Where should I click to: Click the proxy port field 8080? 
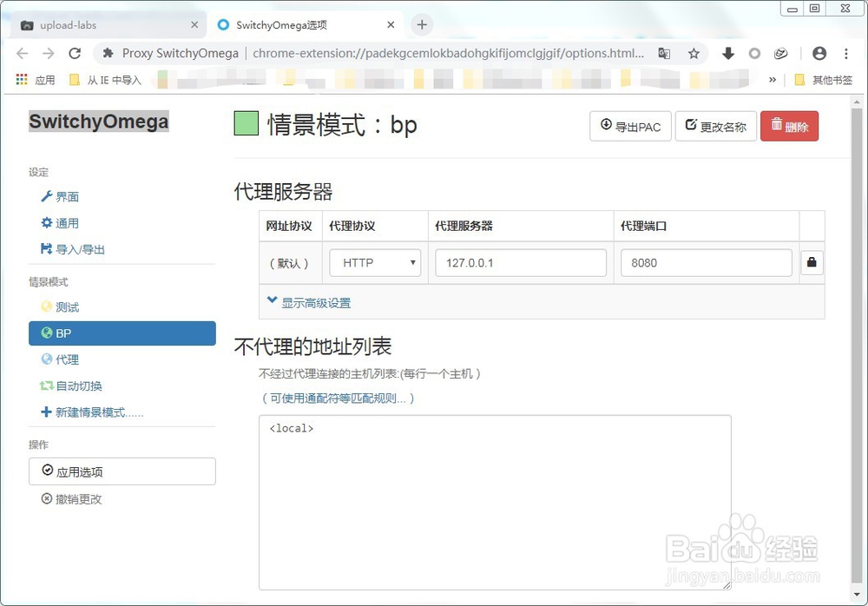pos(707,262)
